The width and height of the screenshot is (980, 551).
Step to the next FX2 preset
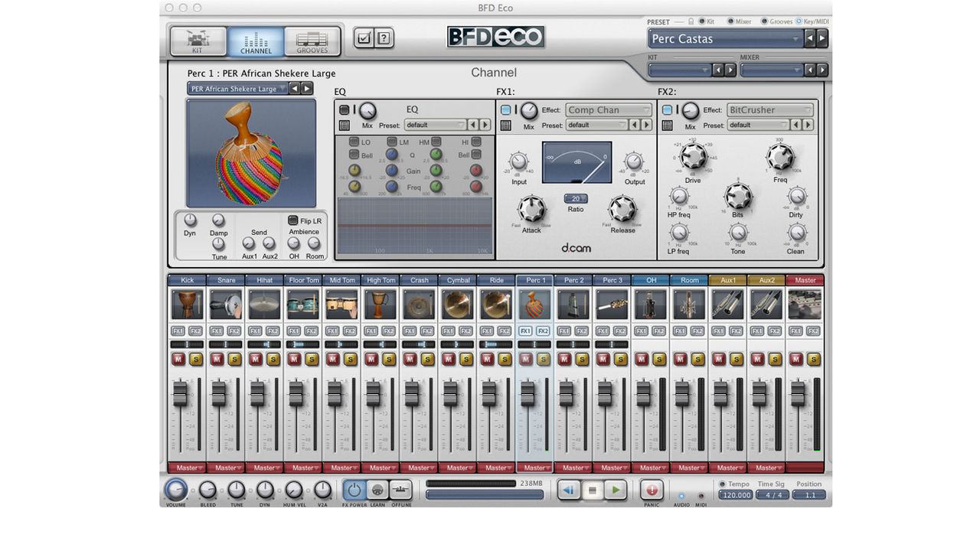click(x=808, y=125)
